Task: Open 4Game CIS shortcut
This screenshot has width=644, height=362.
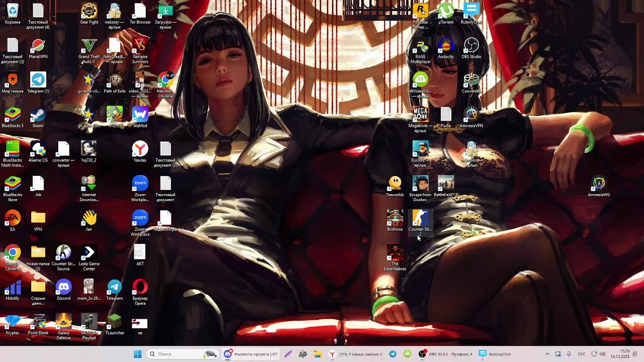Action: point(38,152)
